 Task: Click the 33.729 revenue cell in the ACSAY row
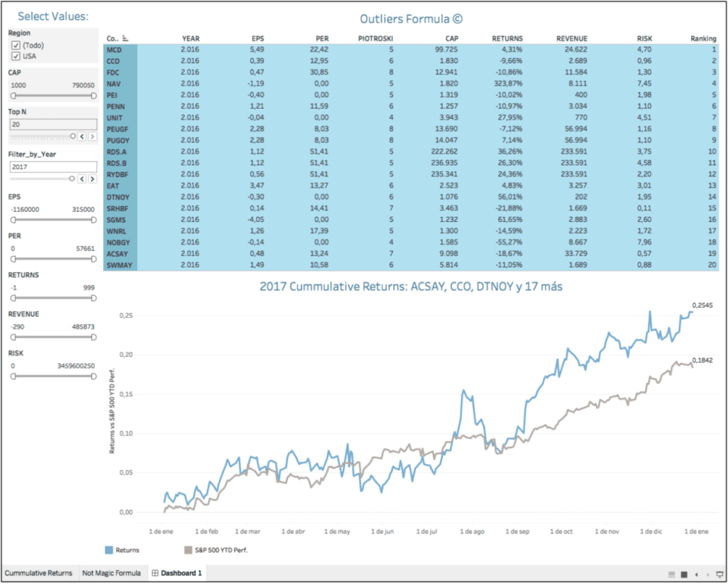point(576,253)
